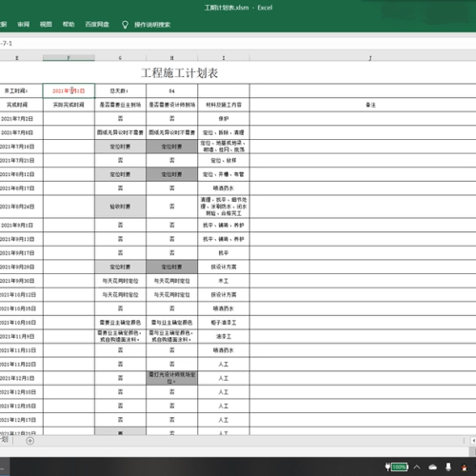Click the dark gray cell in the 12月1日 row
The image size is (476, 476).
(x=171, y=378)
